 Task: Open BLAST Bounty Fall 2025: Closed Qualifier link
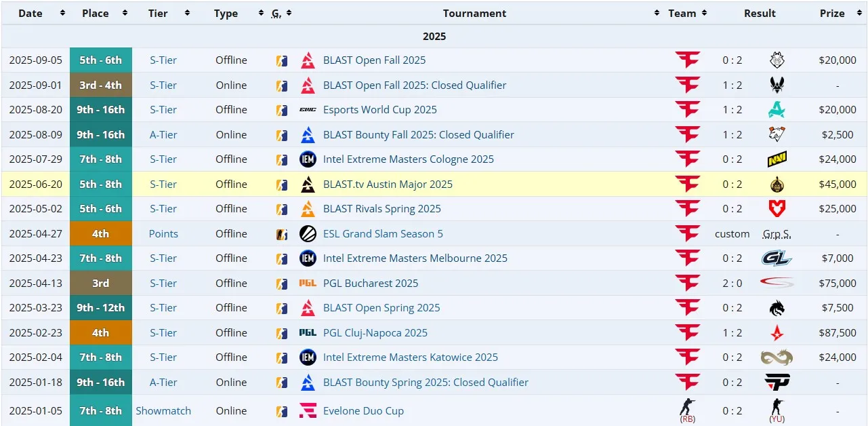point(419,134)
